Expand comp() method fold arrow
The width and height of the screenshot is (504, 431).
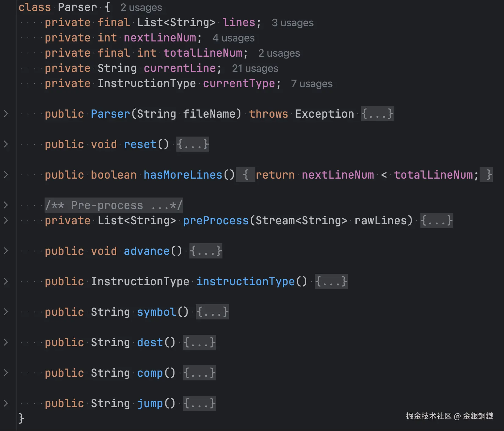coord(6,373)
